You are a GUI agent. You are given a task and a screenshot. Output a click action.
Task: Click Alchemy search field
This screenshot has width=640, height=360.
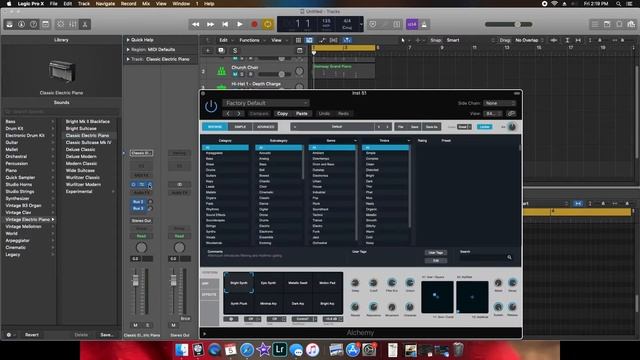click(482, 257)
